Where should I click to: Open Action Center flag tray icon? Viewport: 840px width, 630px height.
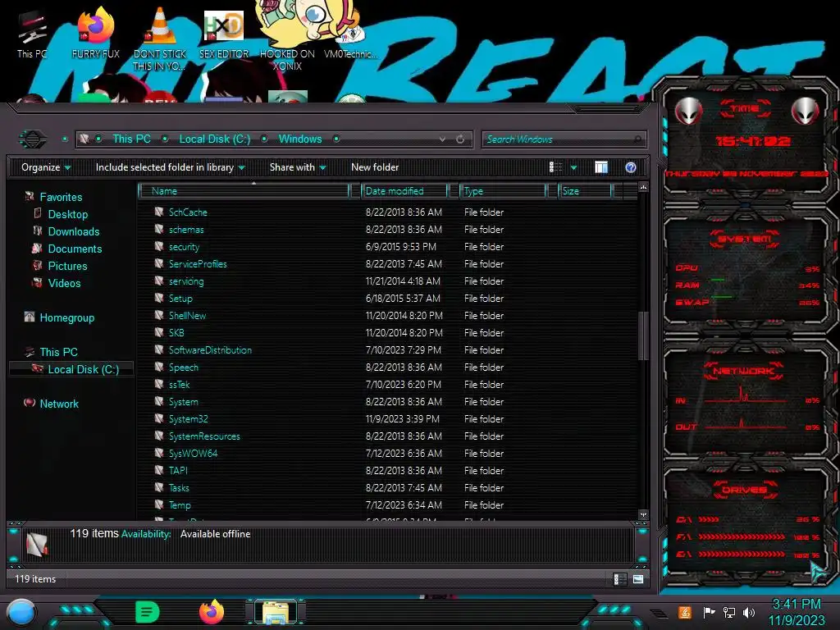click(709, 612)
